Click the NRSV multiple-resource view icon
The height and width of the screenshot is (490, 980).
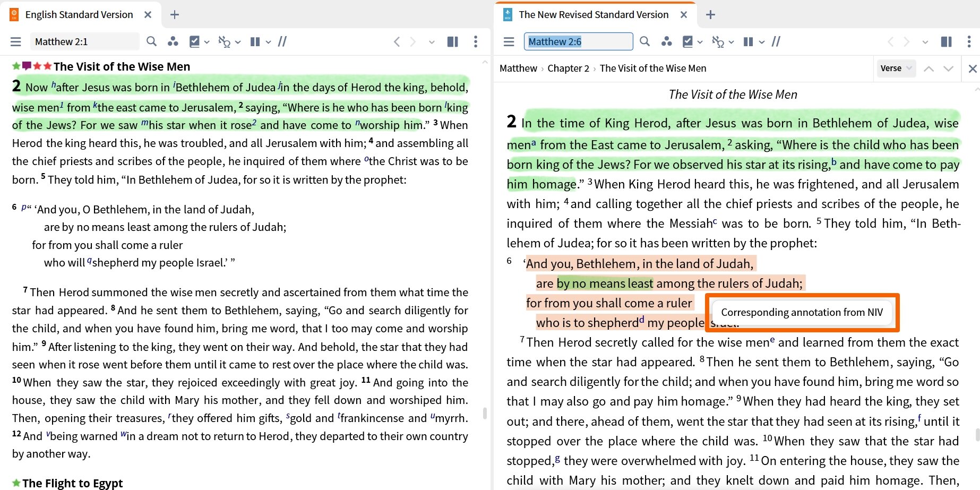tap(947, 41)
